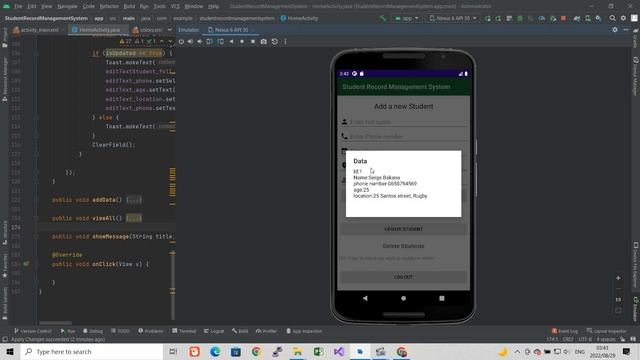This screenshot has height=360, width=640.
Task: Open the Problems tool window
Action: pyautogui.click(x=151, y=331)
